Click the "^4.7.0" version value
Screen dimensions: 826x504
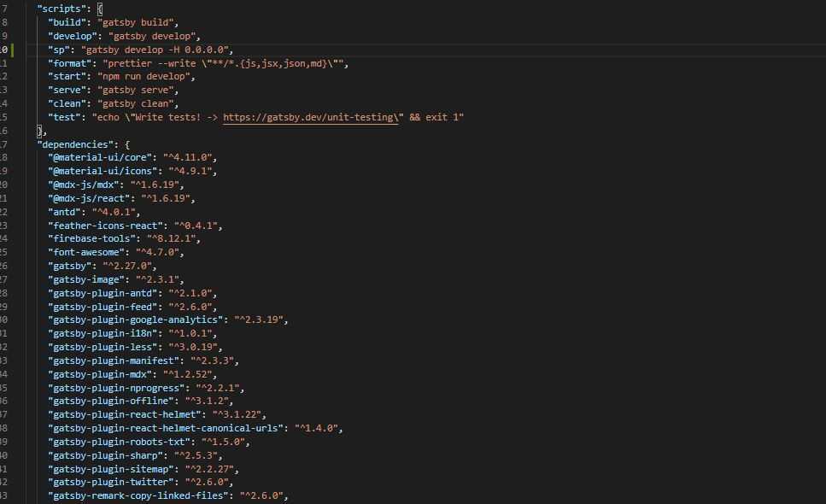click(x=157, y=252)
